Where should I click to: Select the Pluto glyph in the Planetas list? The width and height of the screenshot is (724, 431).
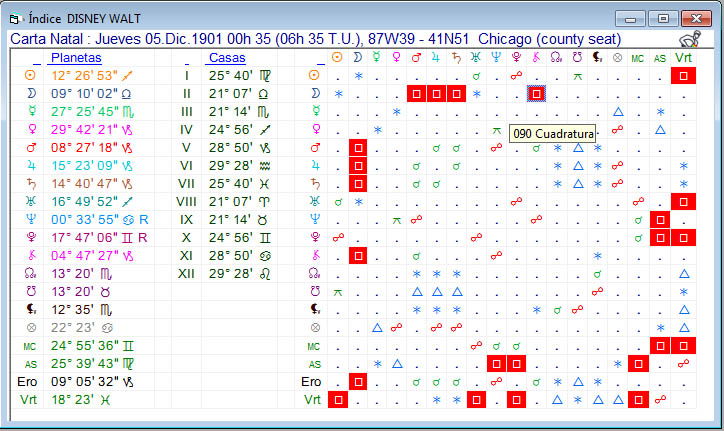[x=31, y=237]
